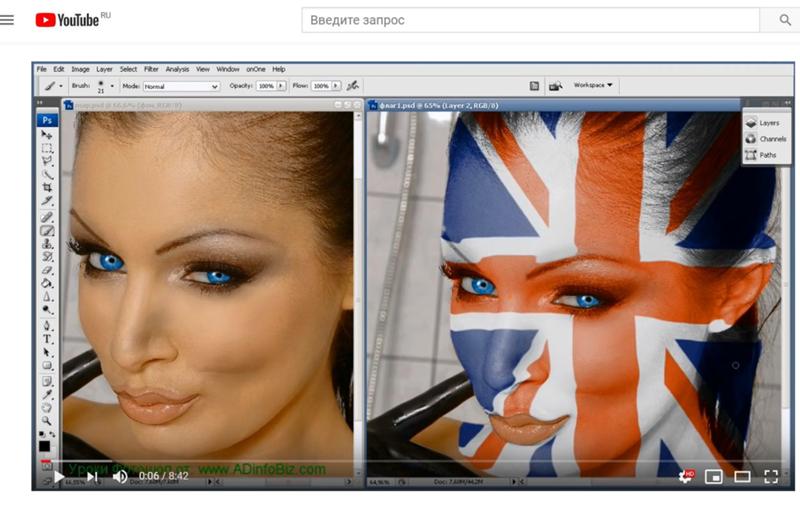
Task: Open video quality settings gear
Action: (686, 476)
